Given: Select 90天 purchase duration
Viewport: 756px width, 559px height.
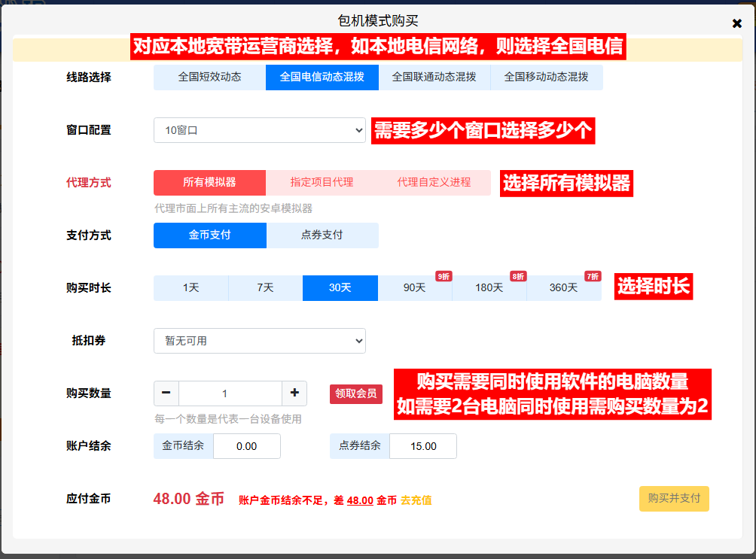Looking at the screenshot, I should click(x=414, y=288).
